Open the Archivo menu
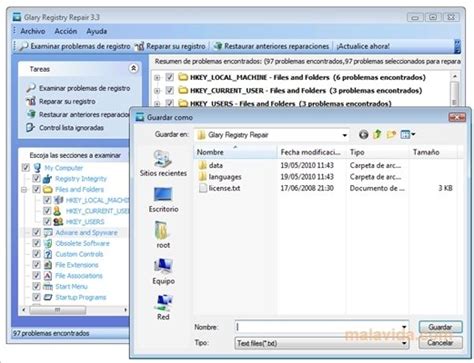Screen dimensions: 474x363 click(x=33, y=31)
